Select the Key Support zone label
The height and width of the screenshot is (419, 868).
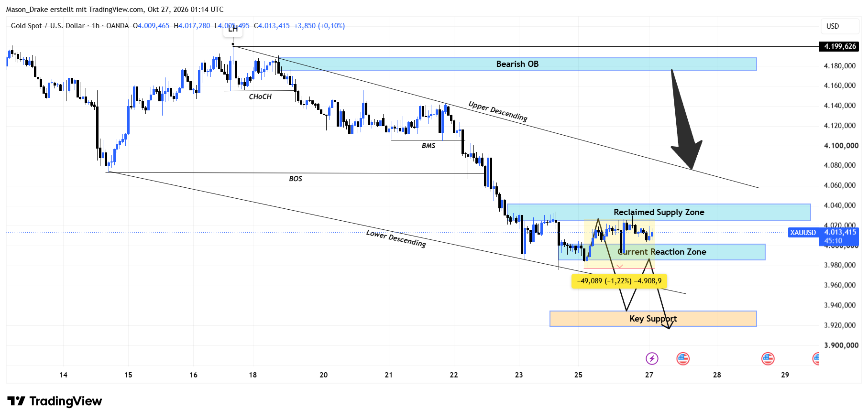point(653,319)
